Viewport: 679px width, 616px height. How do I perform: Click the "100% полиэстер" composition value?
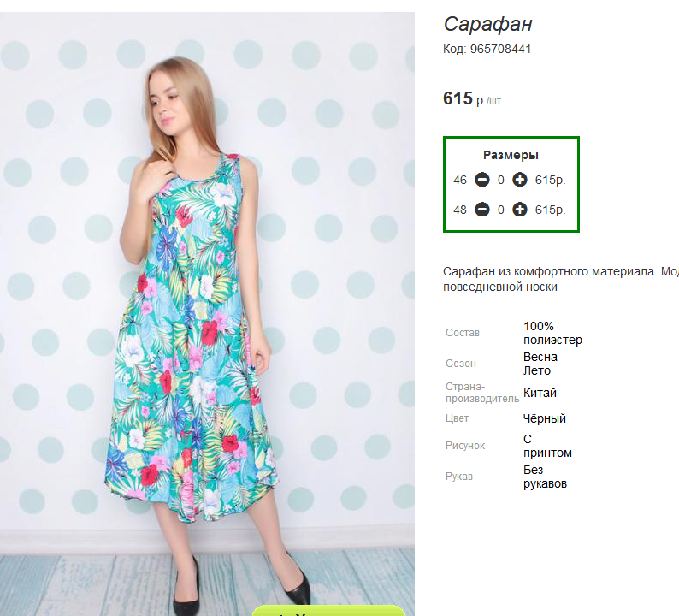[552, 333]
